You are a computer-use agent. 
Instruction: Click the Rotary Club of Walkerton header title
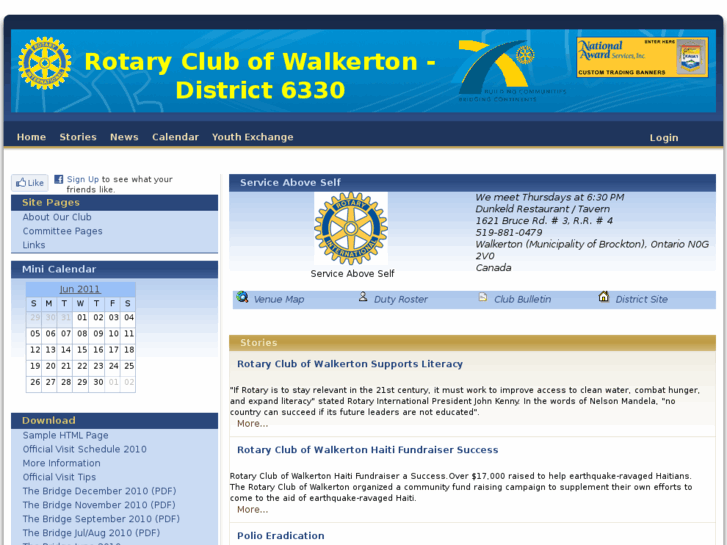point(260,75)
